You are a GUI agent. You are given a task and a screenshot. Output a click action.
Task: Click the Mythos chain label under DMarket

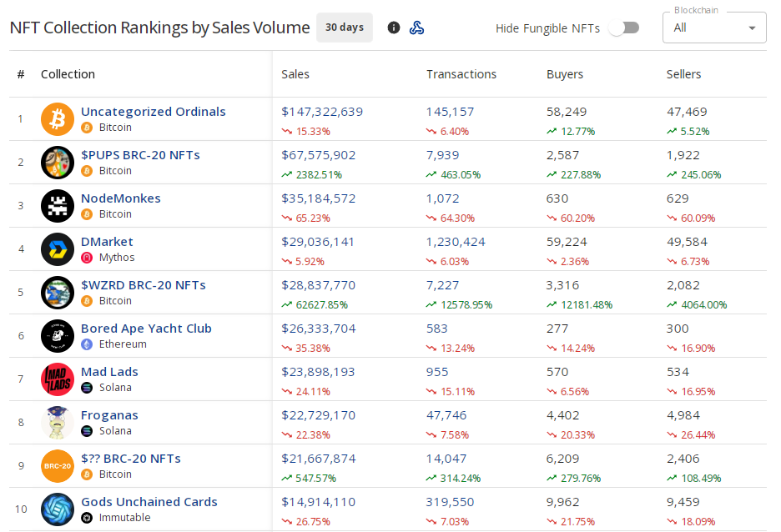coord(117,258)
